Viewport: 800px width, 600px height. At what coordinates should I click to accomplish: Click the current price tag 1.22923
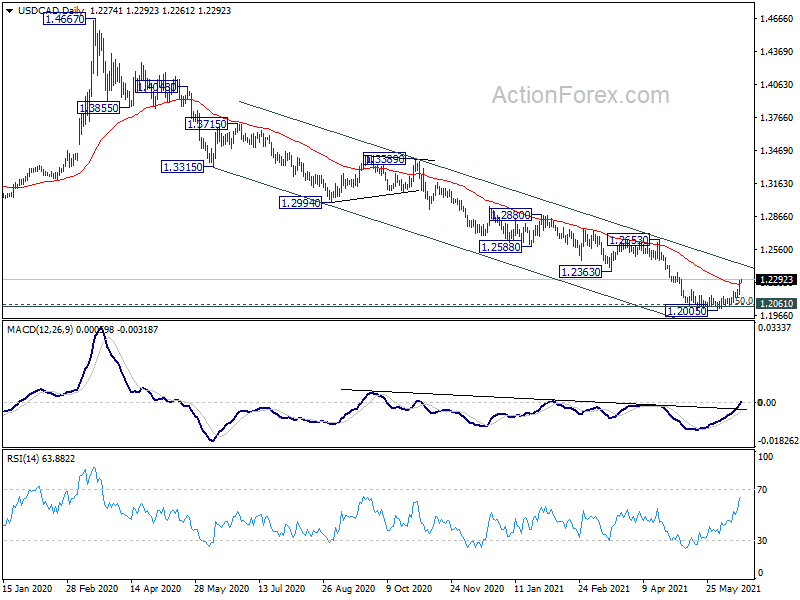[x=777, y=280]
